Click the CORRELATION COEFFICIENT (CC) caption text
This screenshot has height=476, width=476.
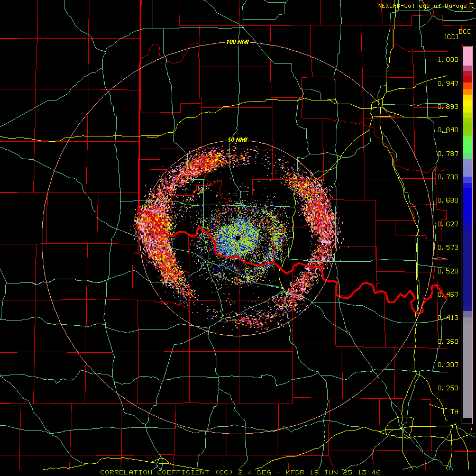(x=167, y=472)
